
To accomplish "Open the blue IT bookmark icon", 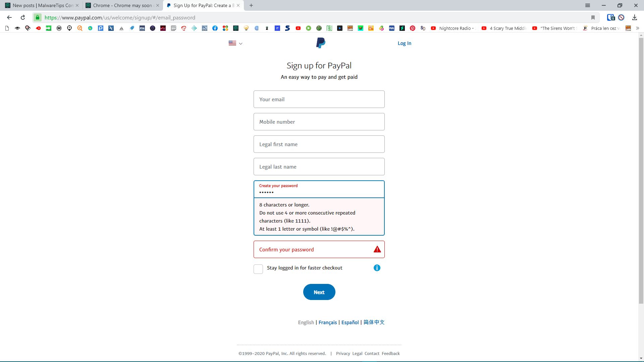I will [277, 28].
